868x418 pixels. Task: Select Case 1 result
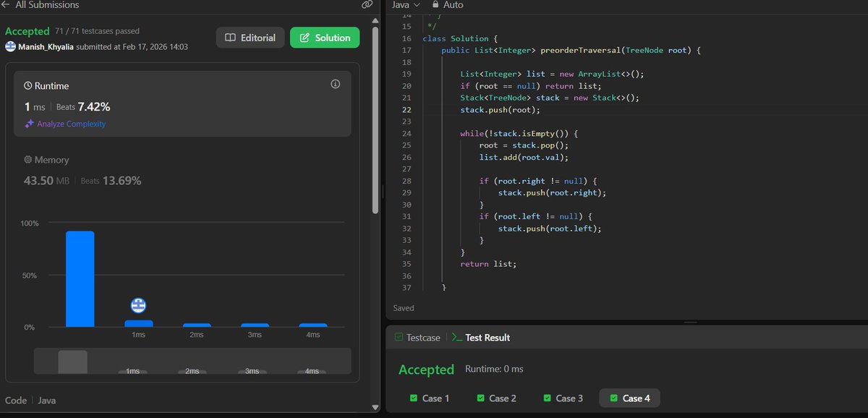429,398
